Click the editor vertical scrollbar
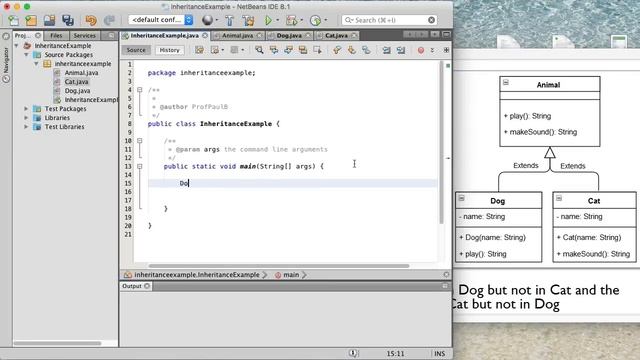Screen dimensions: 640x360 441,142
